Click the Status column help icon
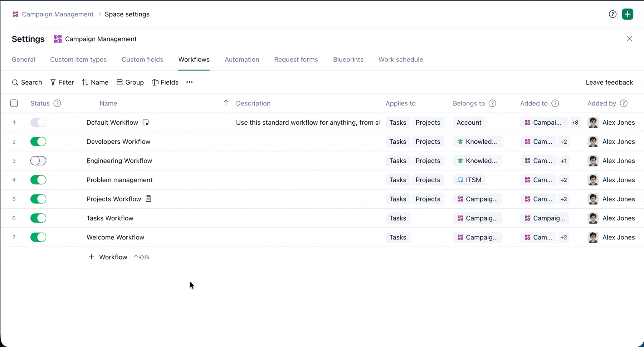Screen dimensions: 644x347 coord(57,103)
